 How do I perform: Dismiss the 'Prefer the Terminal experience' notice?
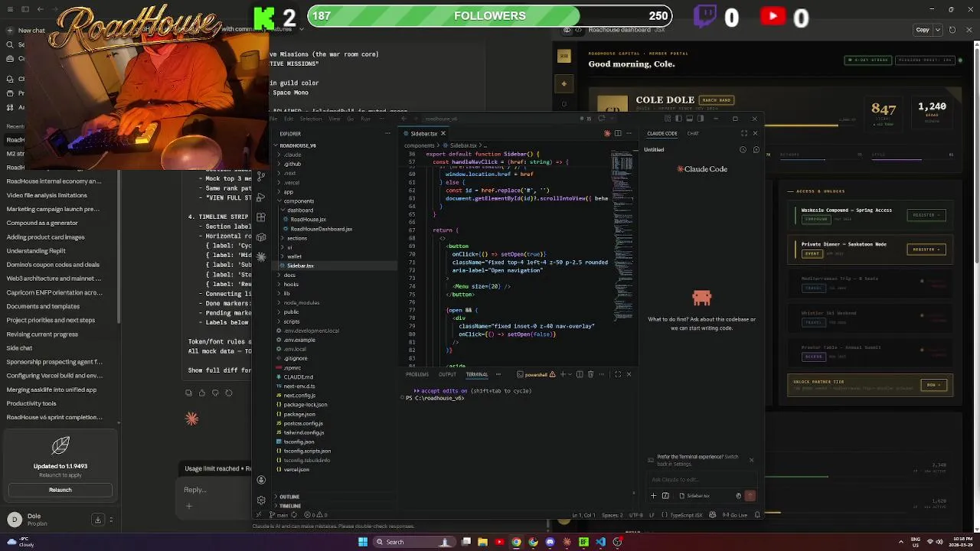pos(751,460)
